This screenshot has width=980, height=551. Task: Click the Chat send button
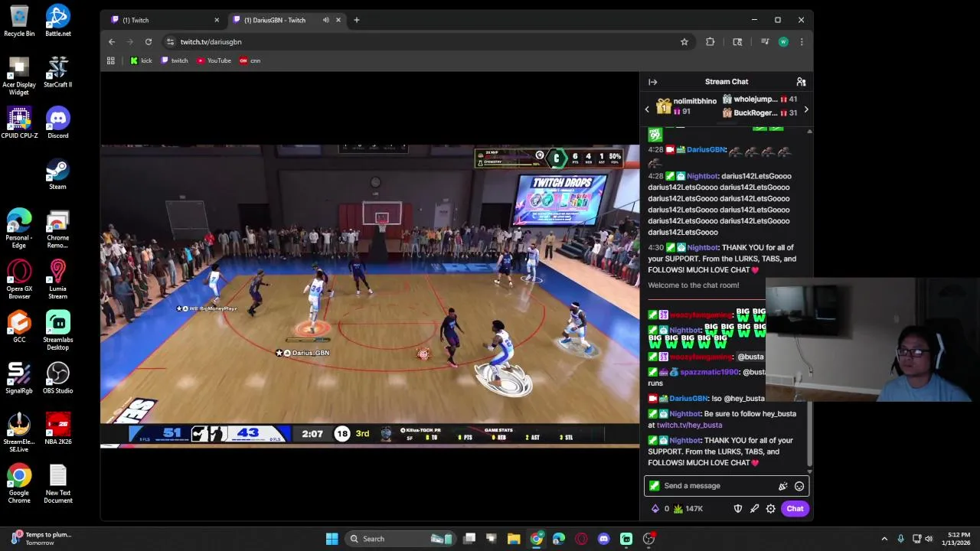point(795,509)
